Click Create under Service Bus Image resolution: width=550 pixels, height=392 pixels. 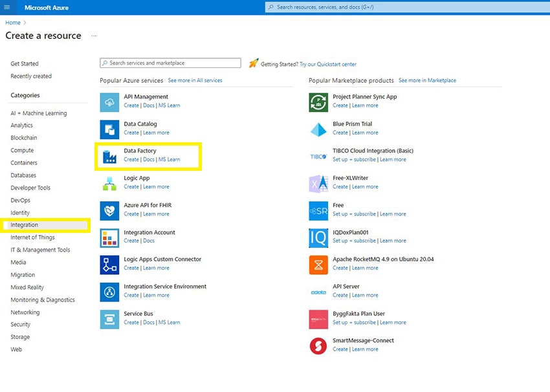click(x=131, y=322)
